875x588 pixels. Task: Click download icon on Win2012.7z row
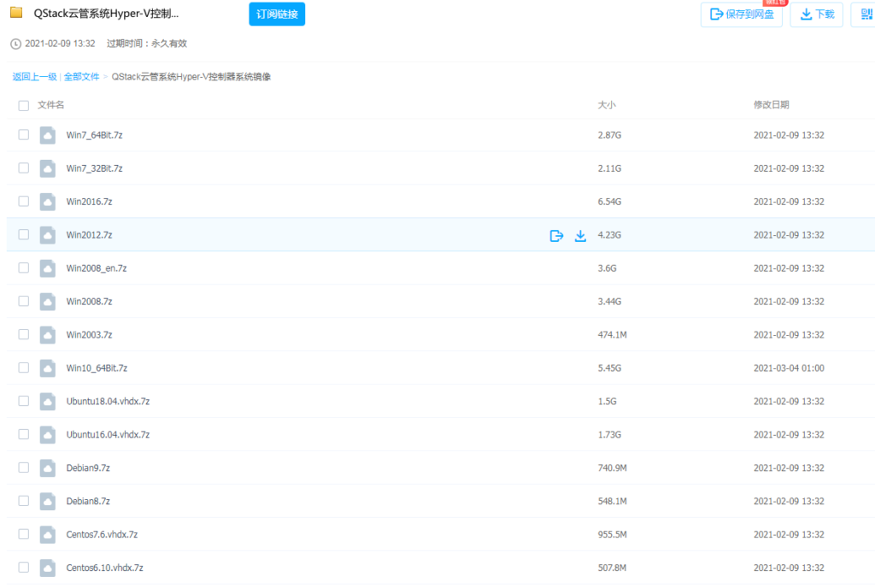point(580,235)
